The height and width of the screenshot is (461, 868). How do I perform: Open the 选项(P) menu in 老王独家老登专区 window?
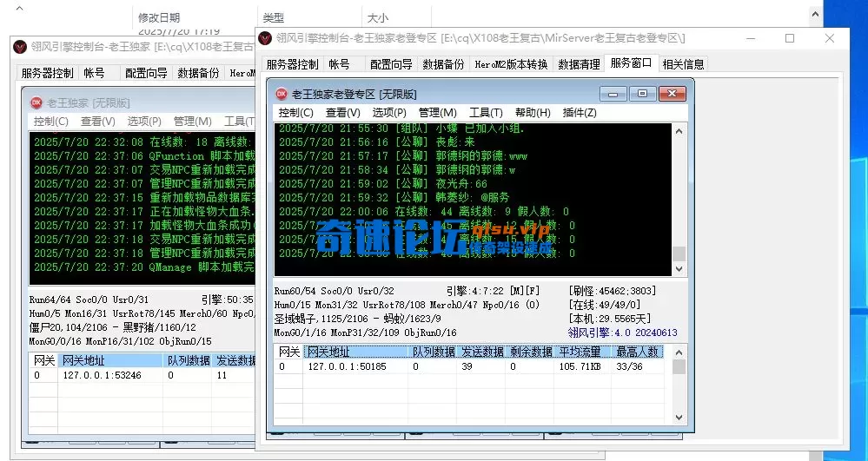click(389, 113)
